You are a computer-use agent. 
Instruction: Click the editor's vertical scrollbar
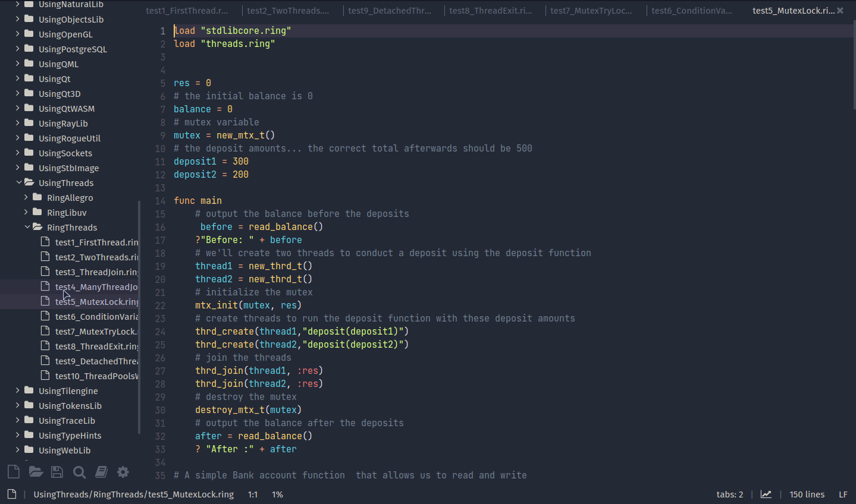854,65
